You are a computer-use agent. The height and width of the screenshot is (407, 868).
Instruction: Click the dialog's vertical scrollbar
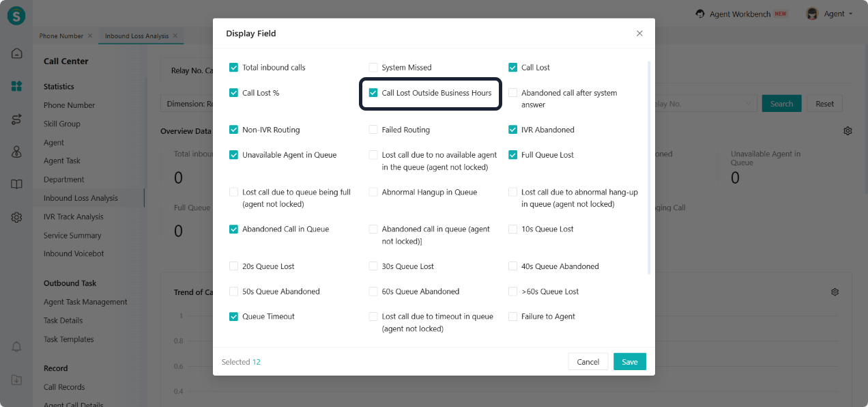click(x=649, y=167)
